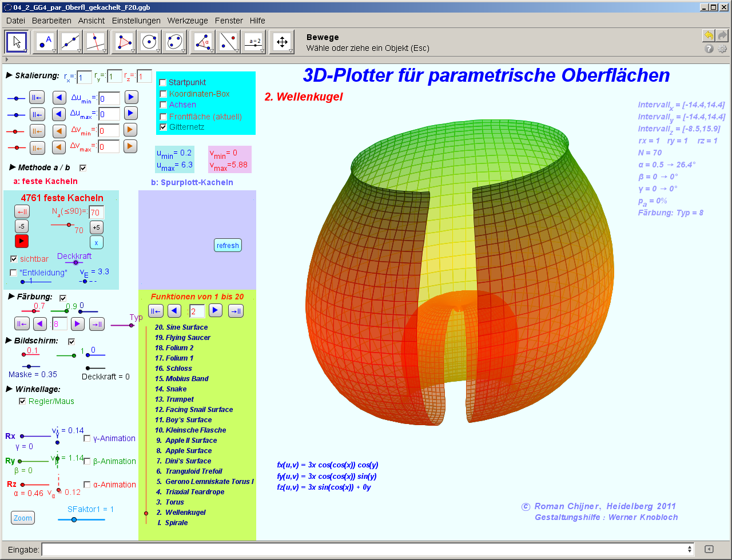This screenshot has width=732, height=560.
Task: Toggle the Winkellage section triangle
Action: pos(9,389)
